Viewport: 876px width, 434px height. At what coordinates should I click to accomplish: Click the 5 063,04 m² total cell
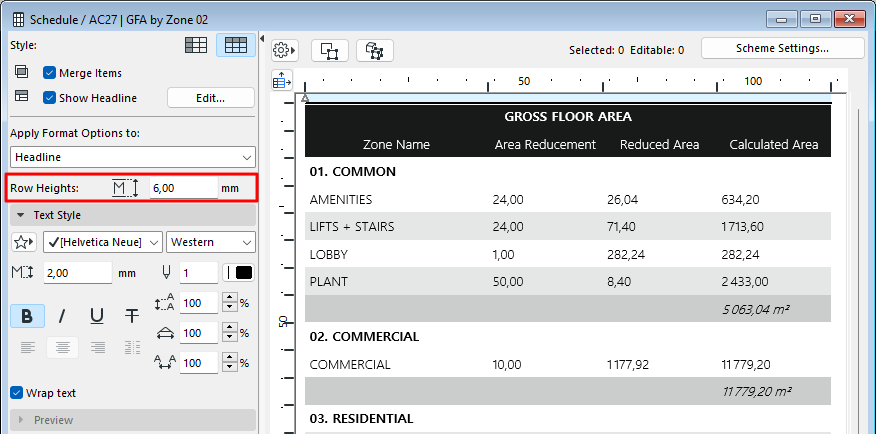point(755,309)
